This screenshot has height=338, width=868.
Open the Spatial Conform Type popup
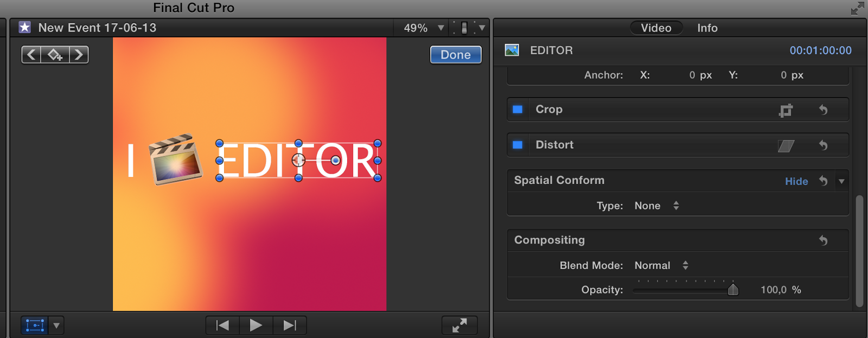657,206
